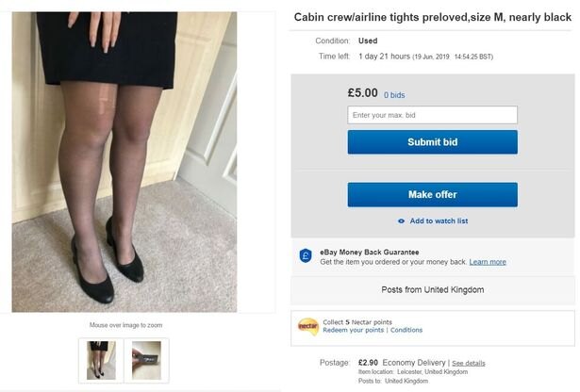Click the eBay Money Back Guarantee shield icon
The width and height of the screenshot is (580, 392).
[306, 256]
